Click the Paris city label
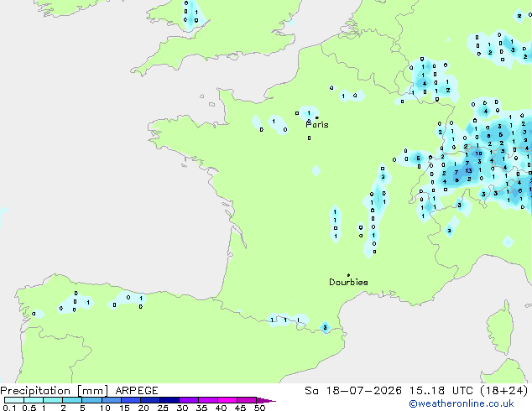Image resolution: width=532 pixels, height=411 pixels. pos(317,125)
